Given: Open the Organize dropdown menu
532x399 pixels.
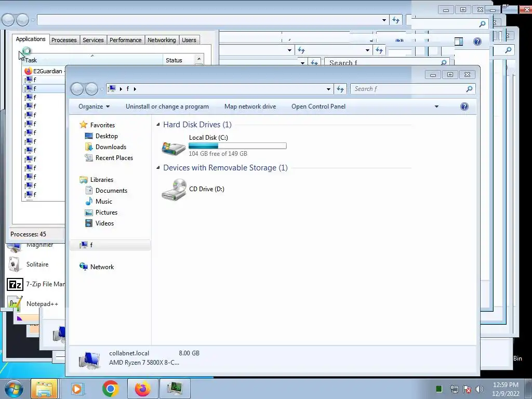Looking at the screenshot, I should pyautogui.click(x=94, y=107).
